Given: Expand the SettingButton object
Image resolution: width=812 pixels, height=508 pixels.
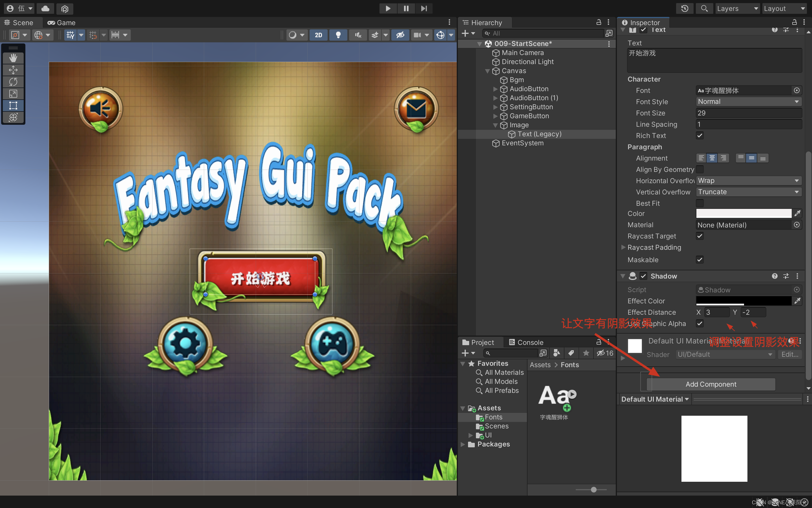Looking at the screenshot, I should tap(495, 107).
